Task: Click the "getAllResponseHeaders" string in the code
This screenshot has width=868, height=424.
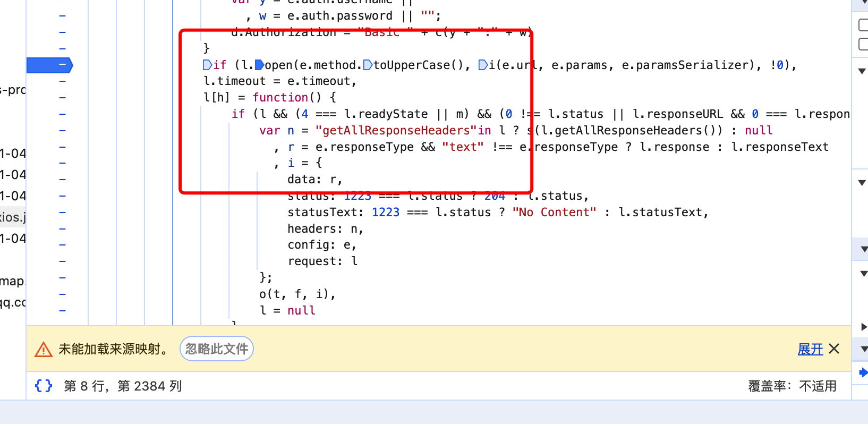Action: [x=396, y=130]
